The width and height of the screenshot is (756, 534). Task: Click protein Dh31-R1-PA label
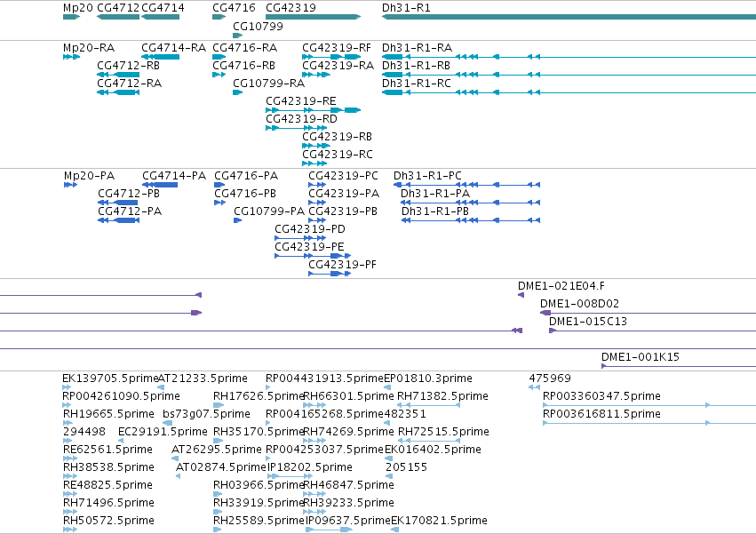[435, 194]
